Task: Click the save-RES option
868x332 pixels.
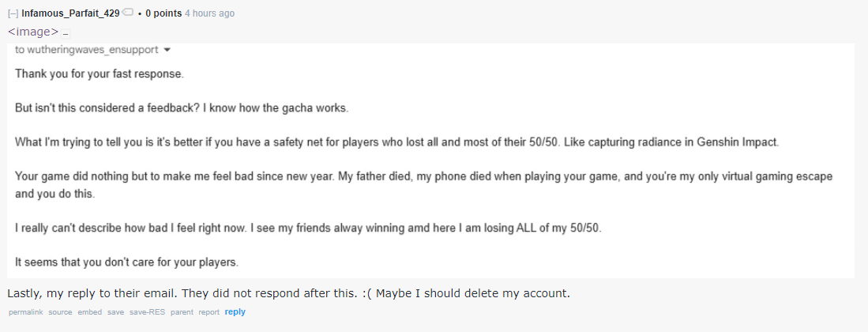Action: click(147, 312)
